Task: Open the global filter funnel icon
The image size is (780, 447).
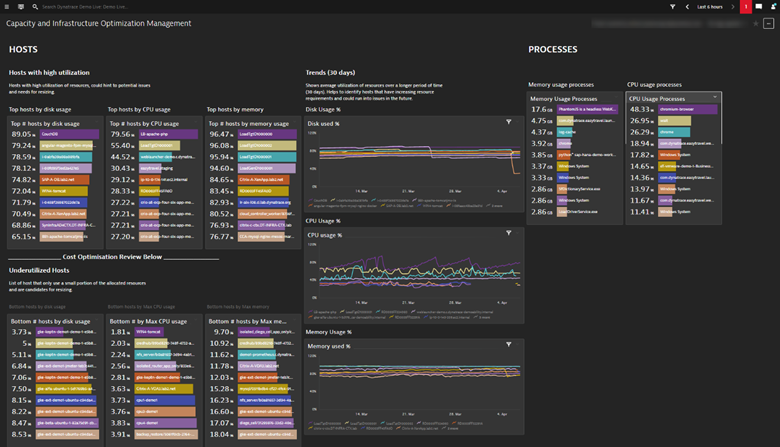Action: click(x=672, y=6)
